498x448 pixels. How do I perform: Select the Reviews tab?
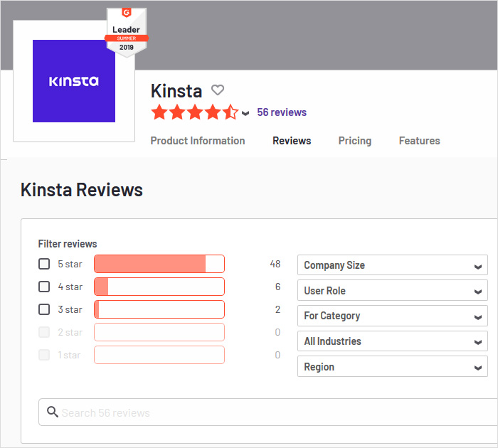pos(292,141)
